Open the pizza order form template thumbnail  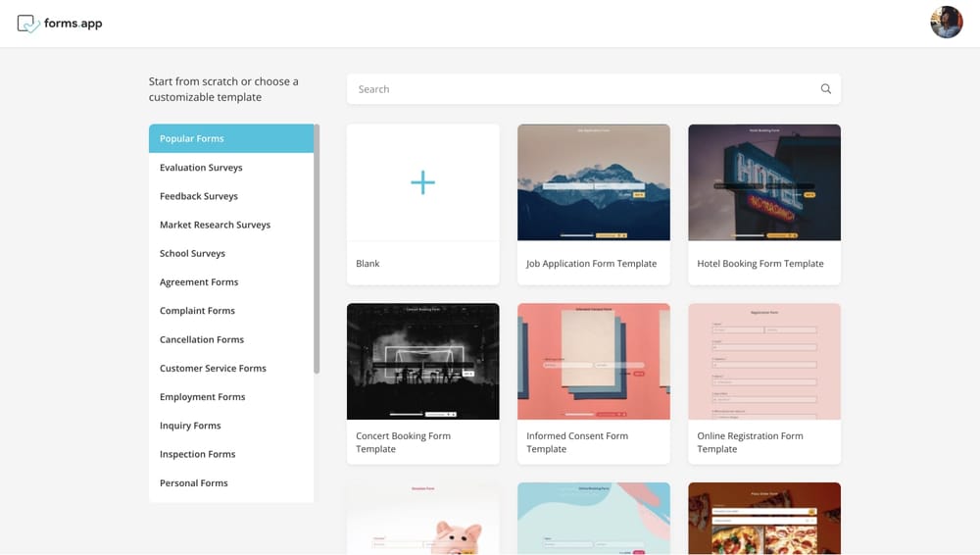[x=763, y=518]
